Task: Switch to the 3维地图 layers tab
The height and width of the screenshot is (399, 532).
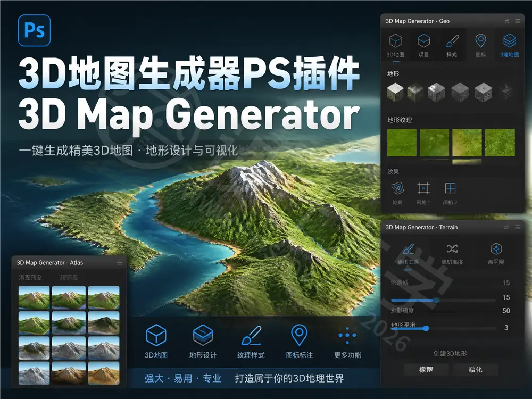Action: [x=509, y=45]
